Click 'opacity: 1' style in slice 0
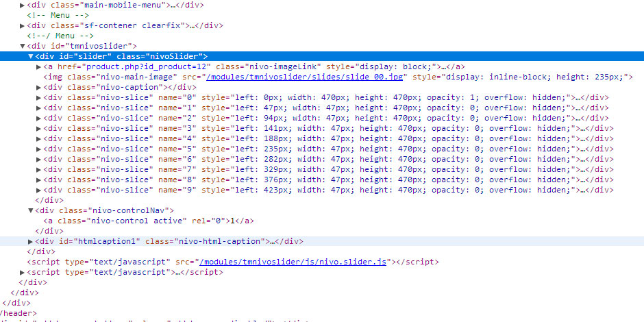644x322 pixels. (x=451, y=97)
